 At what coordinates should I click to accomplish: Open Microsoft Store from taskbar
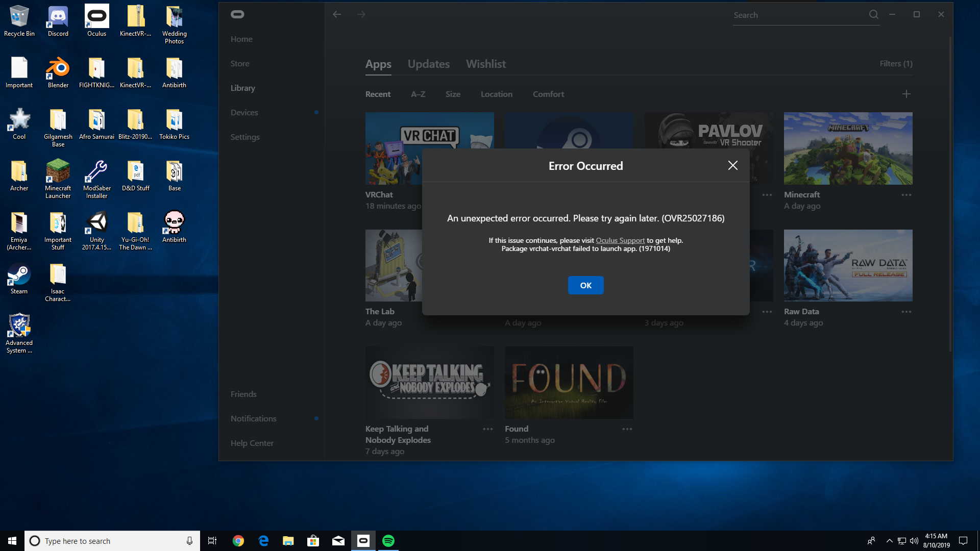[x=313, y=541]
